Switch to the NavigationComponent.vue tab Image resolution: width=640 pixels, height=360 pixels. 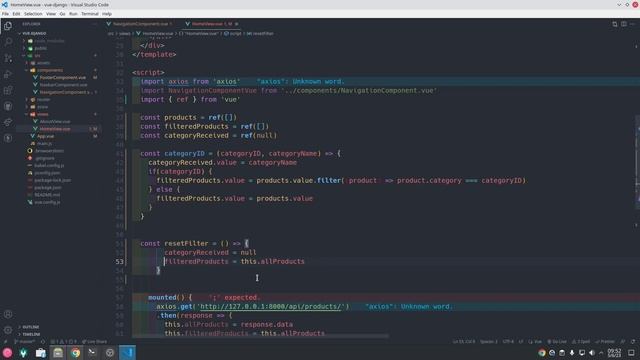tap(140, 24)
